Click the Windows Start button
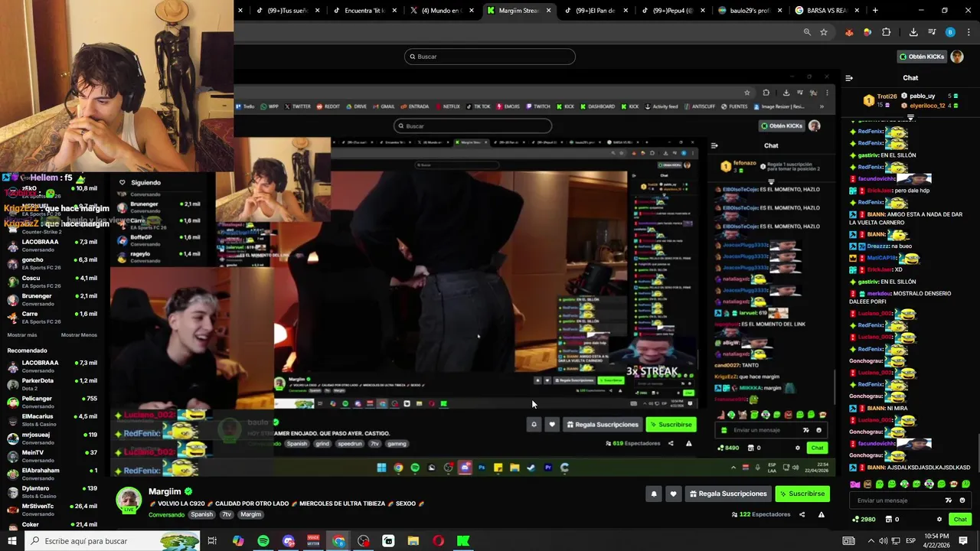 (x=11, y=541)
